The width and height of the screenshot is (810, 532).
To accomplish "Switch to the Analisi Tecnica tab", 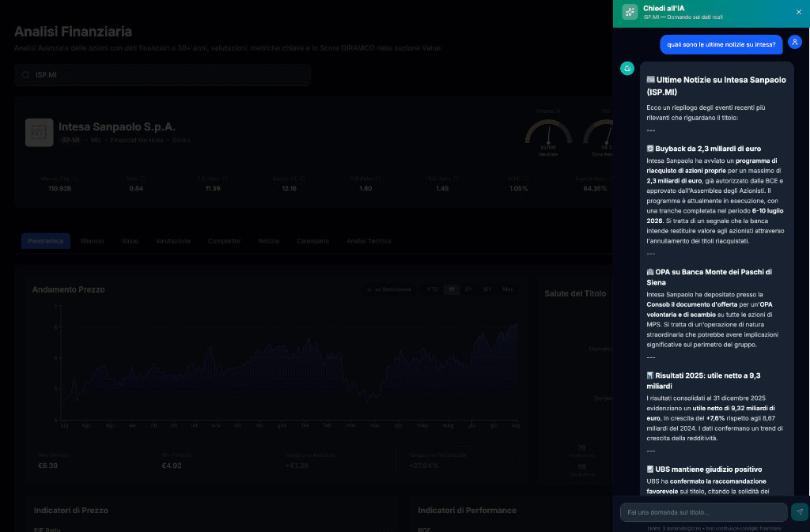I will pyautogui.click(x=369, y=241).
